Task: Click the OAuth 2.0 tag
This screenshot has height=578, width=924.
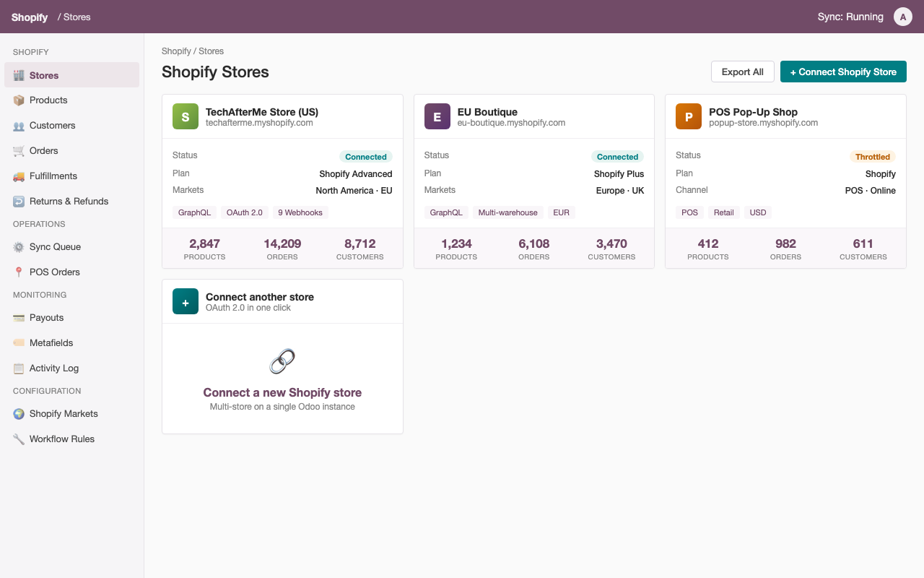Action: pyautogui.click(x=245, y=212)
